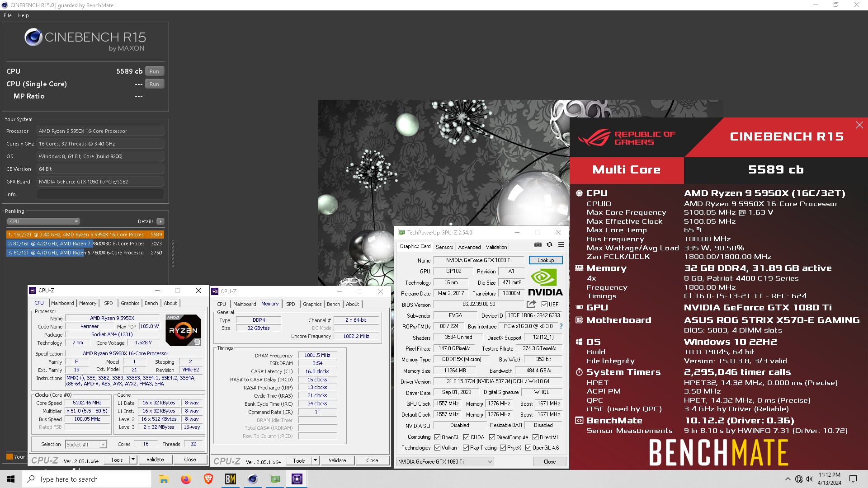
Task: Toggle the CUDA checkbox
Action: 466,437
